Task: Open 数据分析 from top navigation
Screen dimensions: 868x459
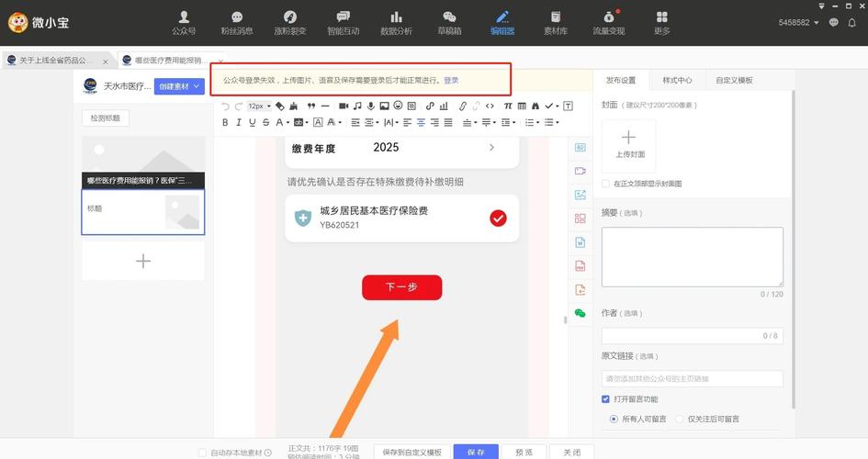Action: point(397,23)
